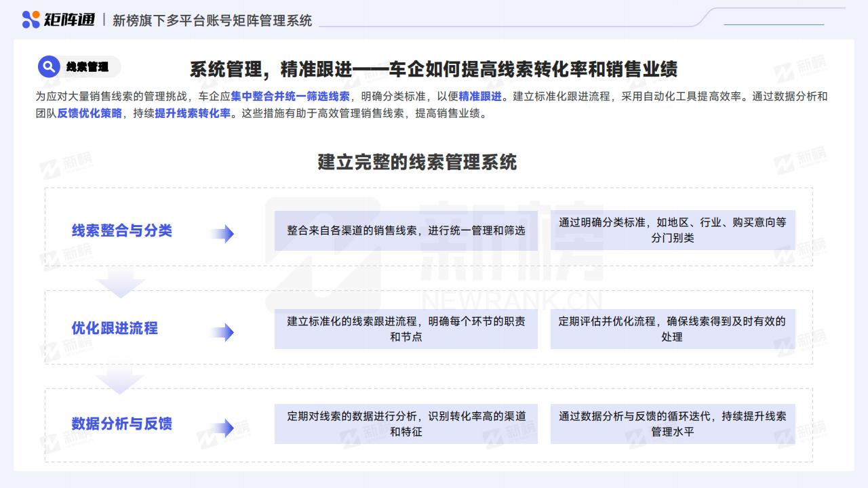Click the down arrow below 优化跟进流程
The width and height of the screenshot is (868, 488).
tap(119, 380)
